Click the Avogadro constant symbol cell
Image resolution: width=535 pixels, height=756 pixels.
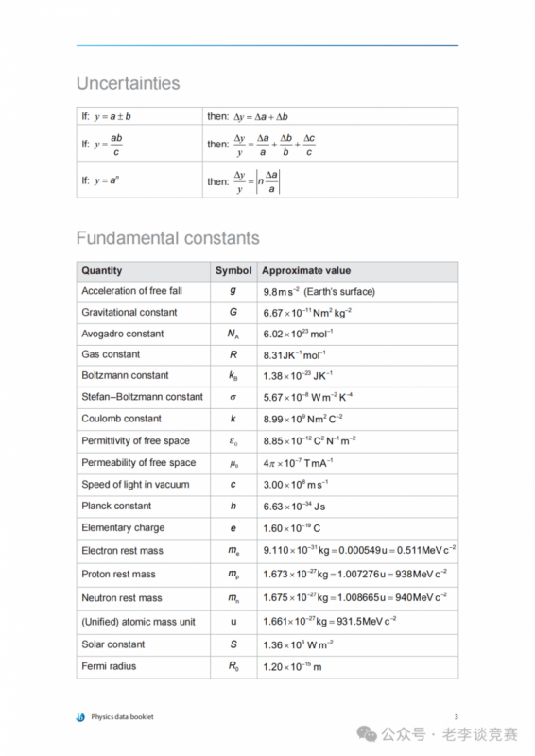(233, 334)
